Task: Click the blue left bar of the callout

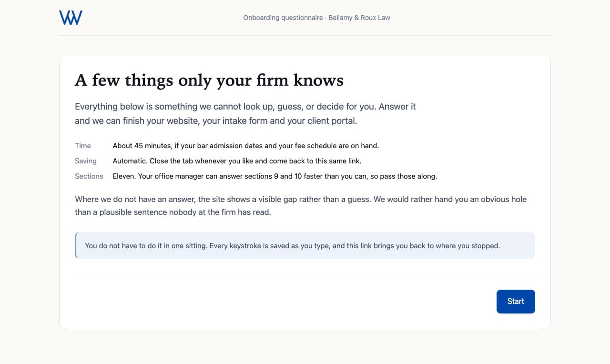Action: (76, 245)
